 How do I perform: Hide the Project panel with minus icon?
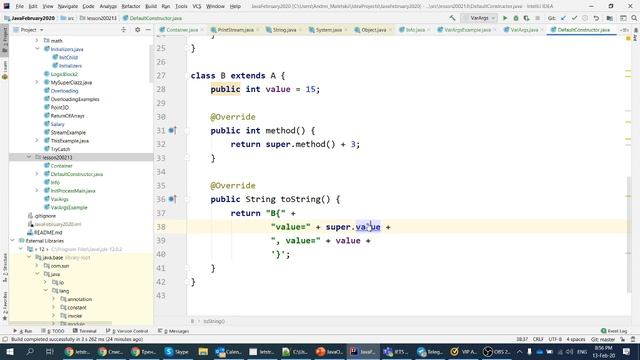point(148,30)
